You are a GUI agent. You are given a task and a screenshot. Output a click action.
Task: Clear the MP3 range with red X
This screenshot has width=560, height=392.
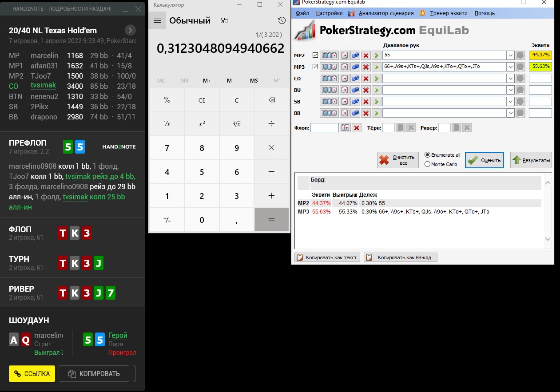click(x=366, y=67)
